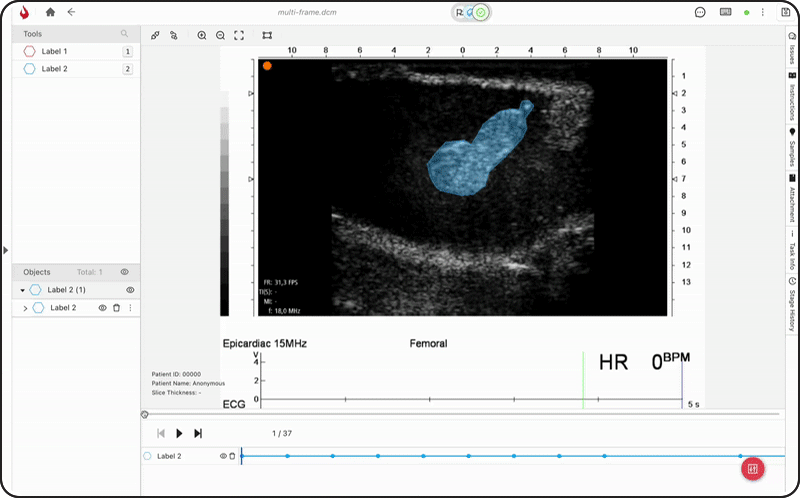Hide the Label 2 (1) group
Image resolution: width=800 pixels, height=498 pixels.
tap(130, 290)
